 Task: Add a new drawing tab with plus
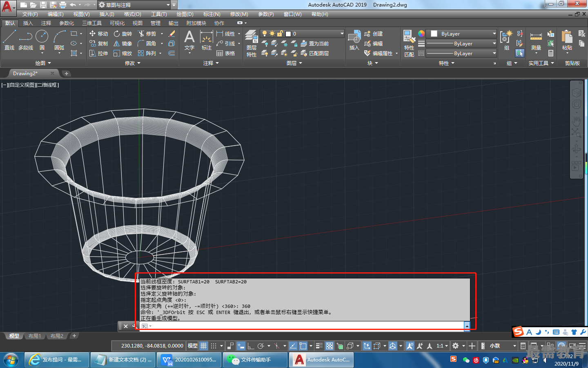[67, 74]
